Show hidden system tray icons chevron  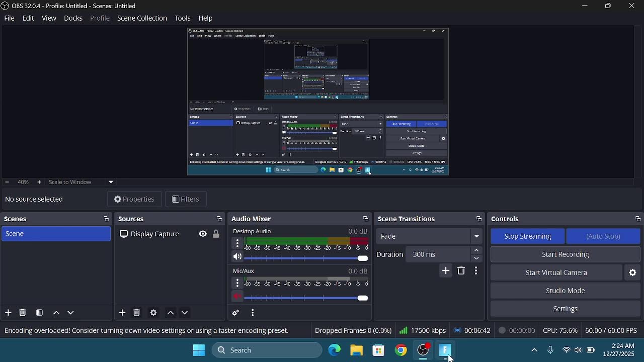tap(534, 350)
